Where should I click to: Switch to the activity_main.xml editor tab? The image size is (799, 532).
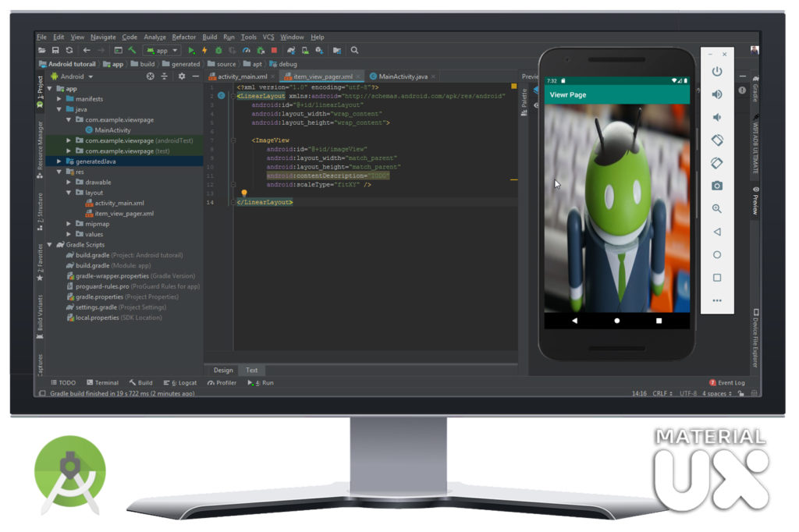pos(242,76)
